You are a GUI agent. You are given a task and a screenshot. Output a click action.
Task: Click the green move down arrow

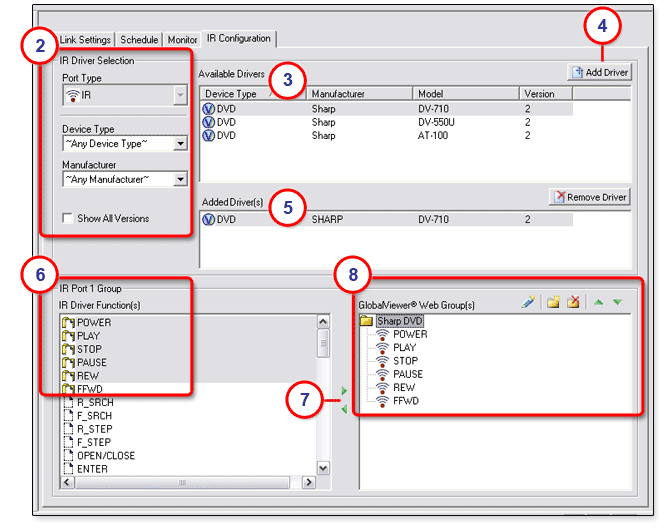pyautogui.click(x=617, y=302)
